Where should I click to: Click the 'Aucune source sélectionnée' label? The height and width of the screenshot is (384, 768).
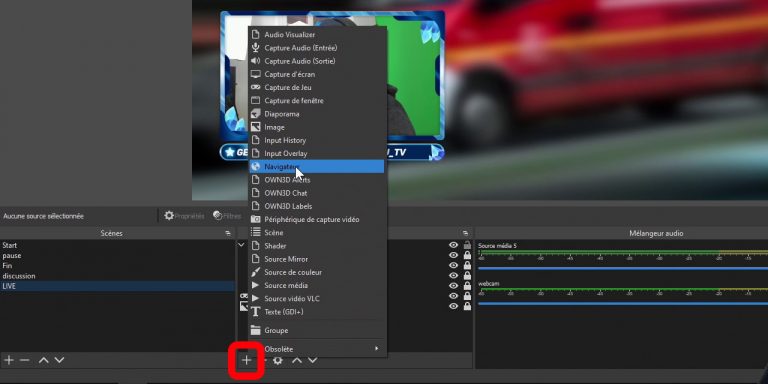[43, 216]
